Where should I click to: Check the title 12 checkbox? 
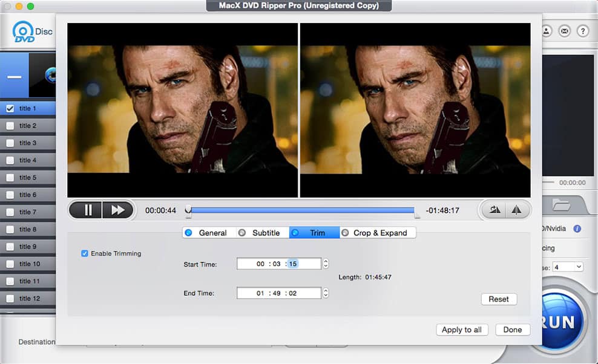click(x=10, y=299)
